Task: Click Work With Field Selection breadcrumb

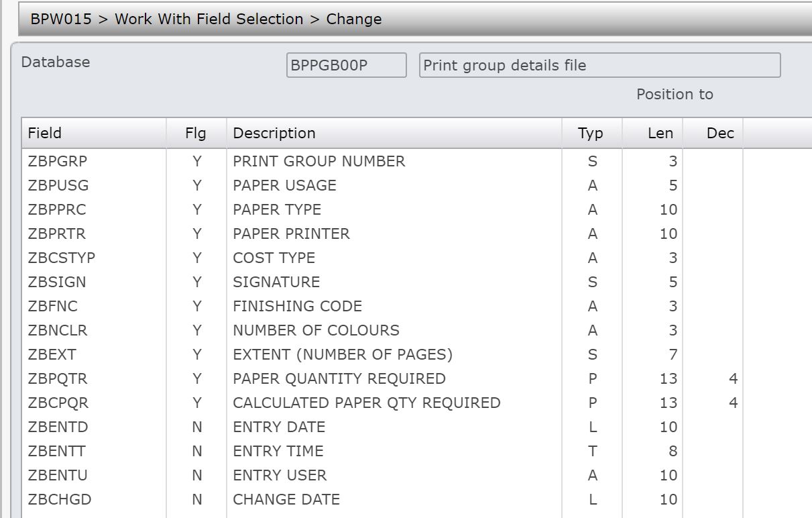Action: [x=209, y=19]
